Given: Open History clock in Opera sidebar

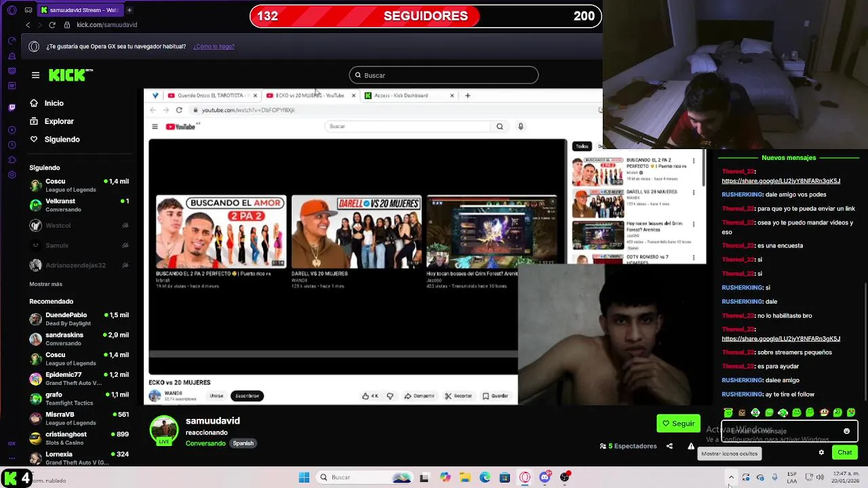Looking at the screenshot, I should click(12, 144).
